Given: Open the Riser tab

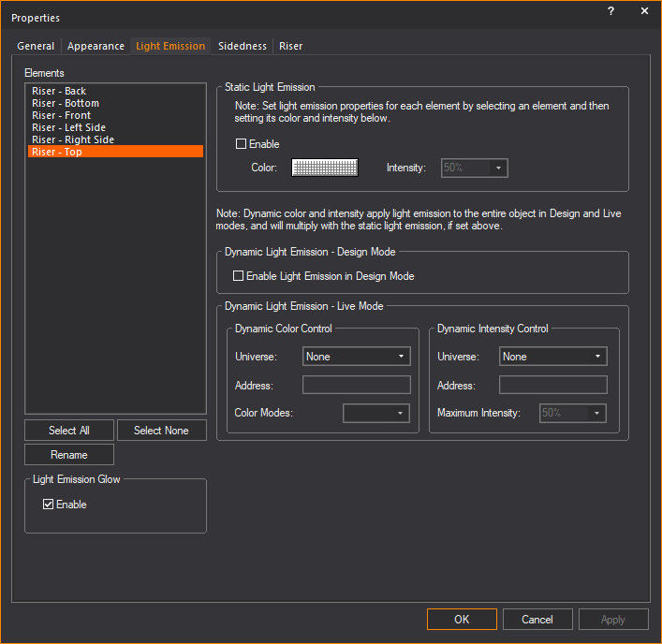Looking at the screenshot, I should click(290, 46).
